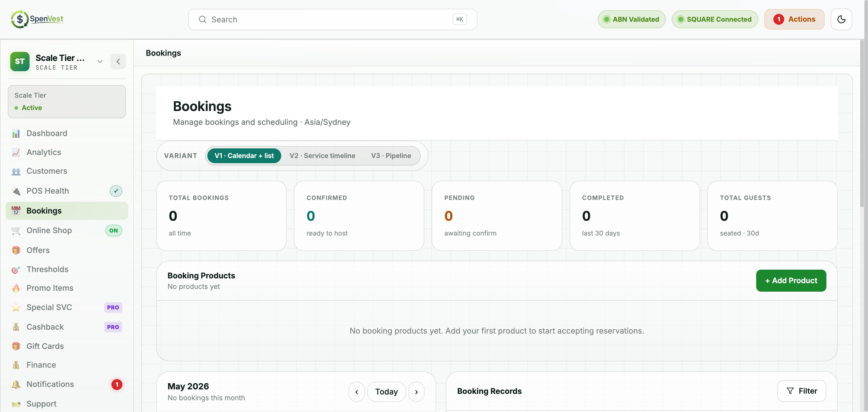Image resolution: width=868 pixels, height=412 pixels.
Task: Click the ABN Validated status pill
Action: (x=631, y=19)
